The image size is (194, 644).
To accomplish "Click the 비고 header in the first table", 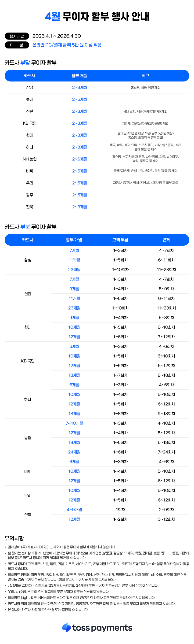I will [145, 75].
